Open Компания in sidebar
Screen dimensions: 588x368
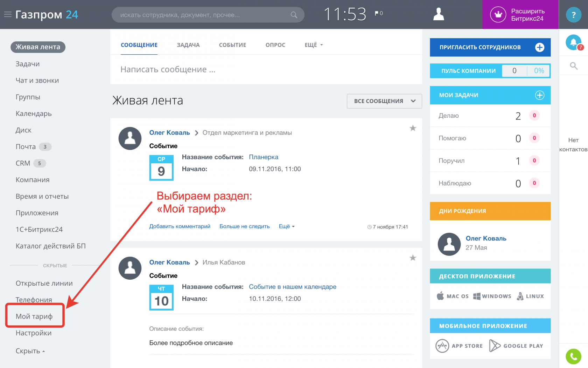tap(33, 180)
